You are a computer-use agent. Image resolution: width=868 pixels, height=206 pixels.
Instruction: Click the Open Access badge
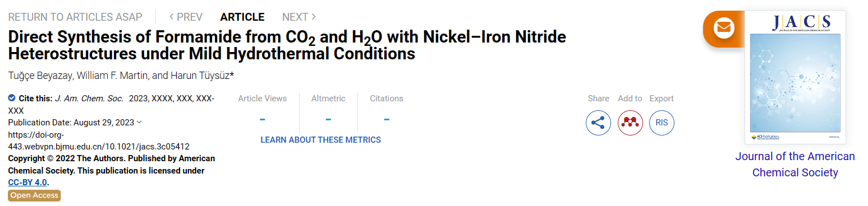click(34, 195)
